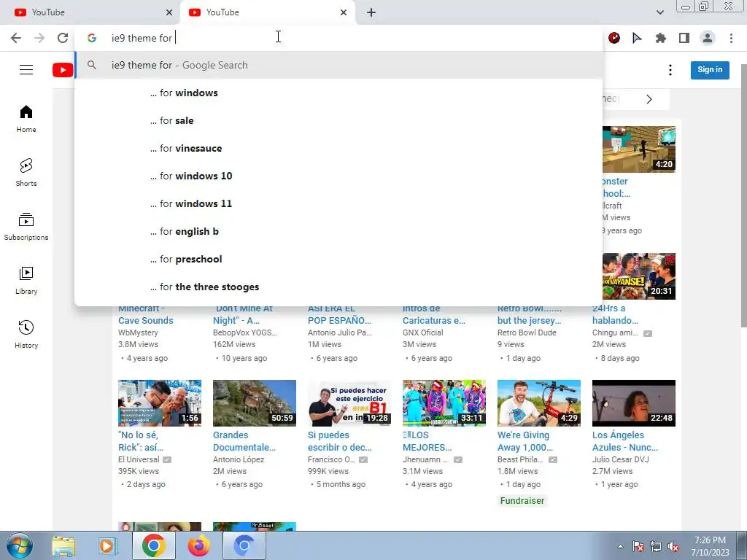Open 'Grandes Documentale...' video title
The height and width of the screenshot is (560, 747).
click(x=244, y=441)
